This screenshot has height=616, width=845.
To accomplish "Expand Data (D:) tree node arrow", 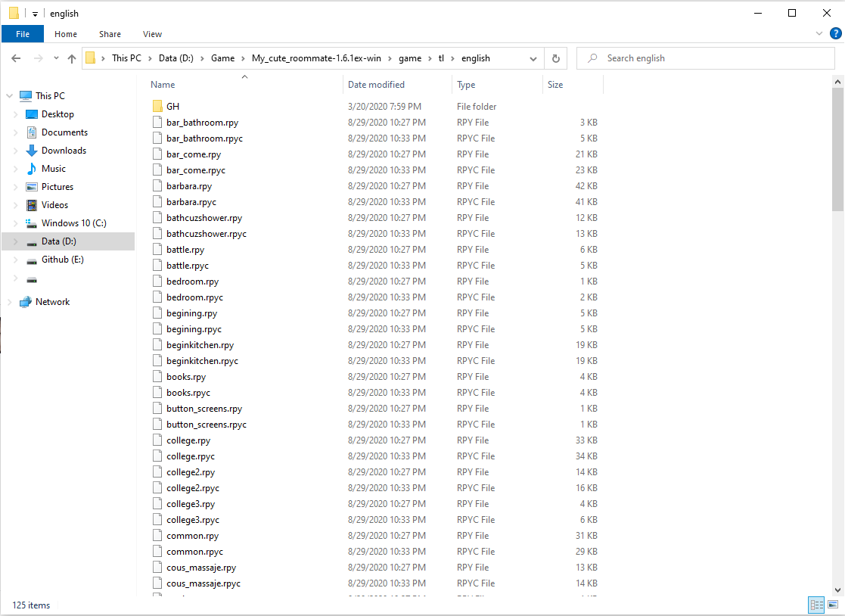I will [15, 241].
